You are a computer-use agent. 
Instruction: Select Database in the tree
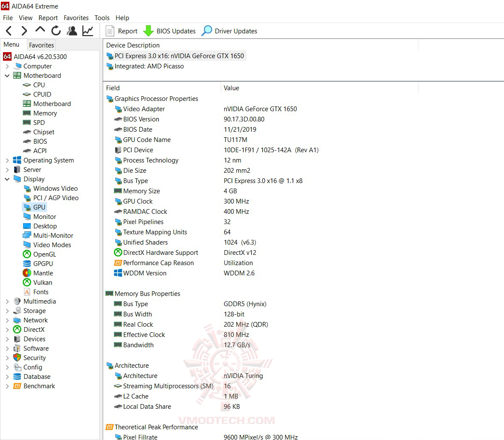coord(37,376)
